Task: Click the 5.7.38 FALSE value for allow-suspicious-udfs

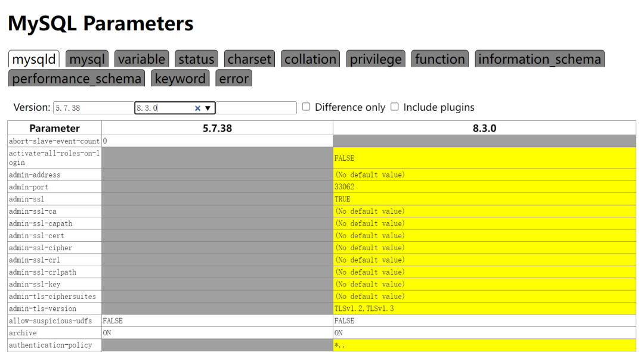Action: pyautogui.click(x=113, y=321)
